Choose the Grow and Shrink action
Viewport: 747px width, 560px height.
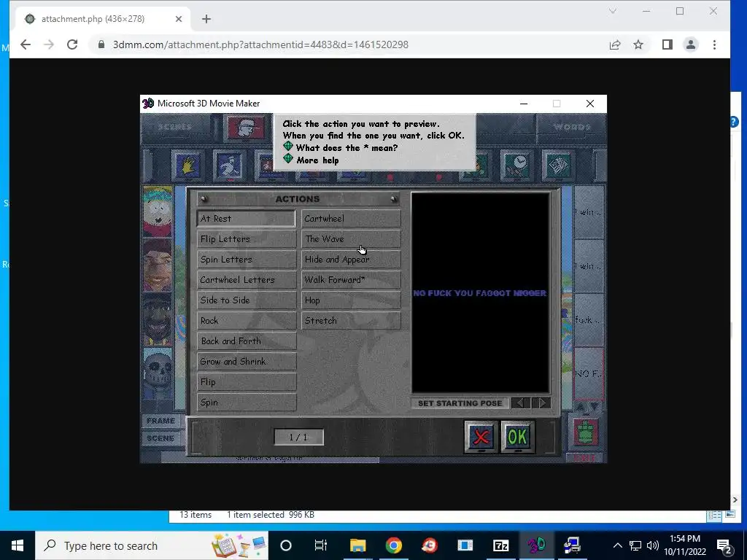[x=247, y=362]
